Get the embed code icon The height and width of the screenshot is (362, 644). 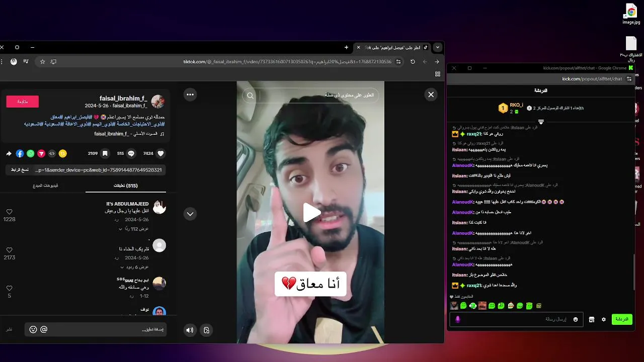click(52, 153)
